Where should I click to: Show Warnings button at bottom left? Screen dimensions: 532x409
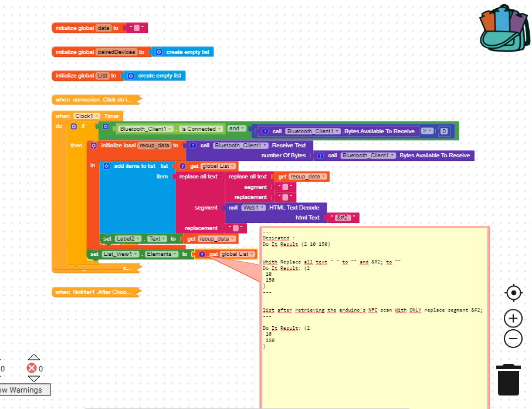coord(25,390)
